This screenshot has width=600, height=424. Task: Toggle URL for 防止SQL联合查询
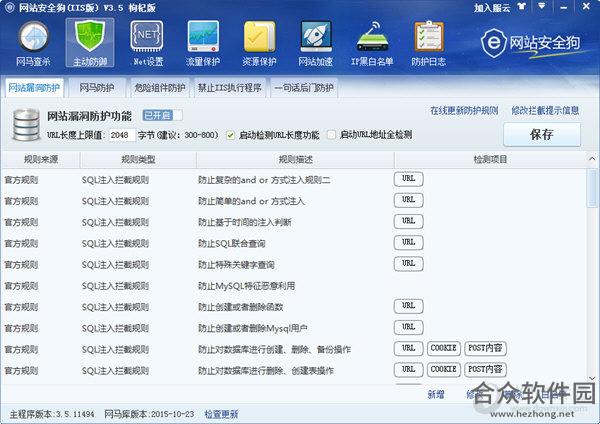coord(409,242)
